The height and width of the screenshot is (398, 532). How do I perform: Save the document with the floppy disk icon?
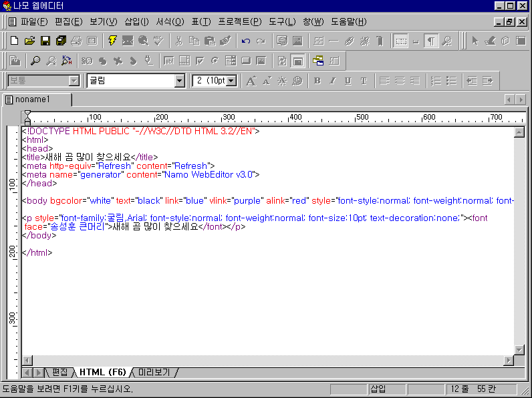point(45,41)
